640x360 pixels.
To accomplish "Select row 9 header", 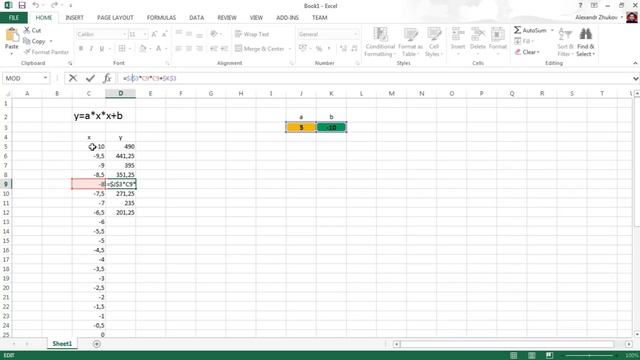I will coord(6,184).
